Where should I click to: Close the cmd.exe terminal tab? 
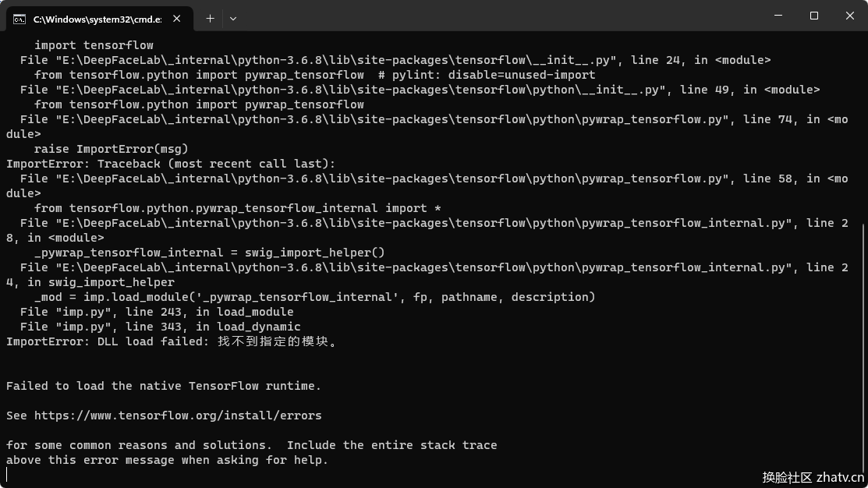[x=176, y=19]
